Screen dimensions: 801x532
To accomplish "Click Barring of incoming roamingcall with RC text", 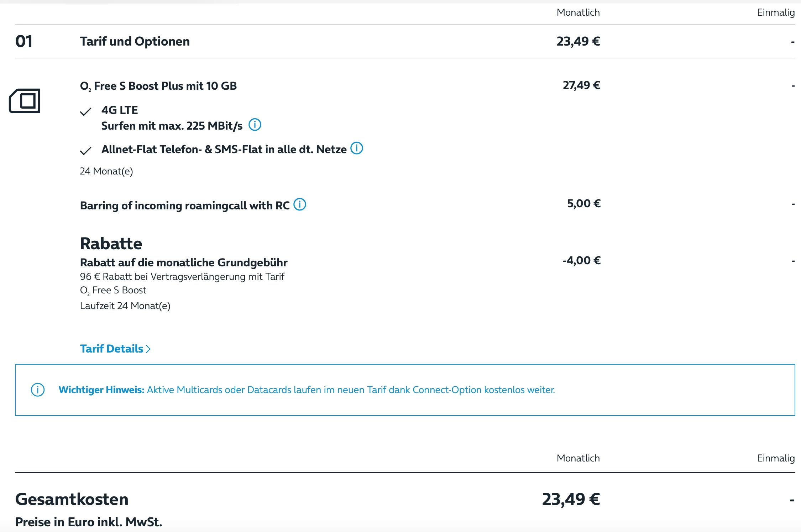I will [184, 206].
